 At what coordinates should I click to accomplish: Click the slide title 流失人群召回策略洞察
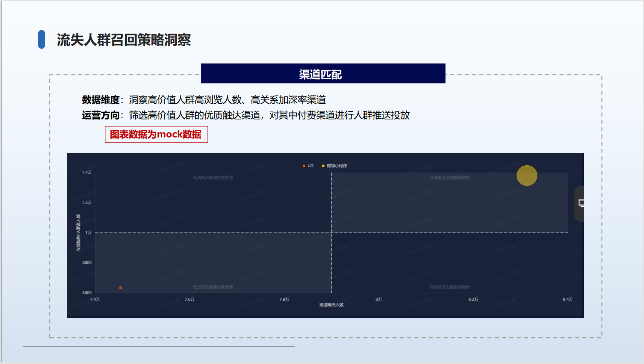pyautogui.click(x=124, y=40)
